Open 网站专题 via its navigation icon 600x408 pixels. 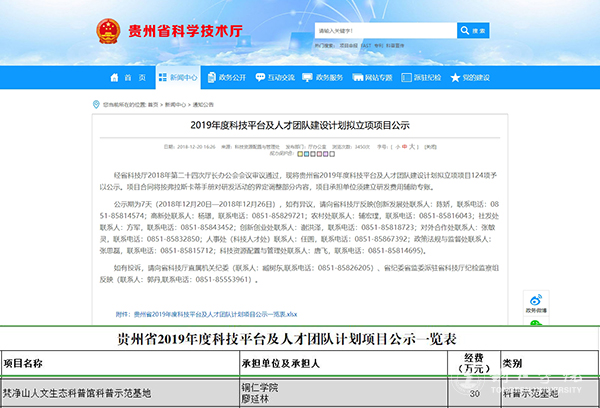pyautogui.click(x=357, y=77)
